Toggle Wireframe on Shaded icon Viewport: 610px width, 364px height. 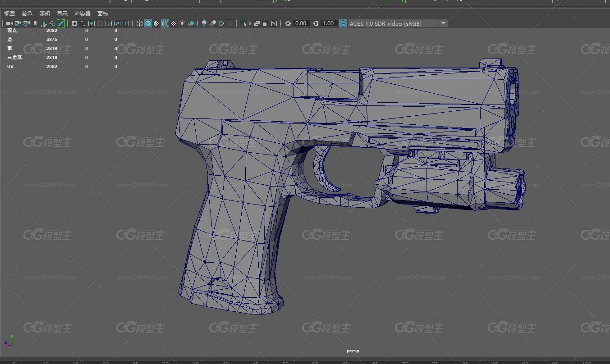click(165, 23)
